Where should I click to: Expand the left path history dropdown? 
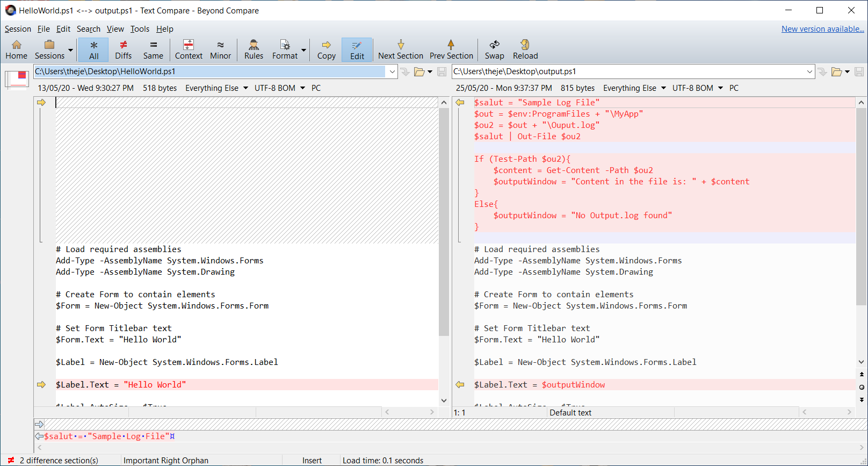point(392,71)
